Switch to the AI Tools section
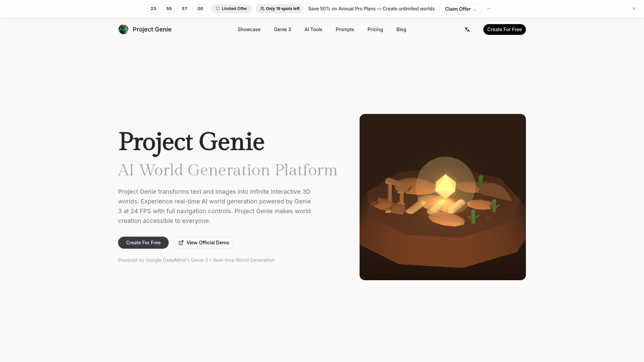 point(313,29)
